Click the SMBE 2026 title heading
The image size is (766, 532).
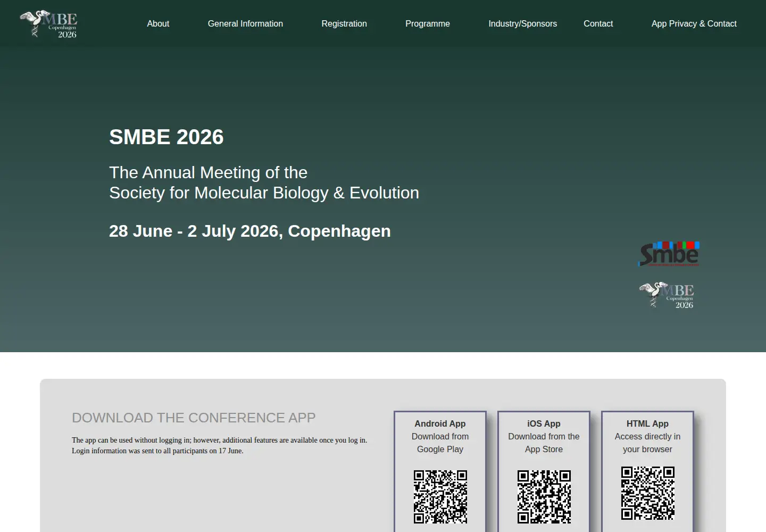coord(166,137)
